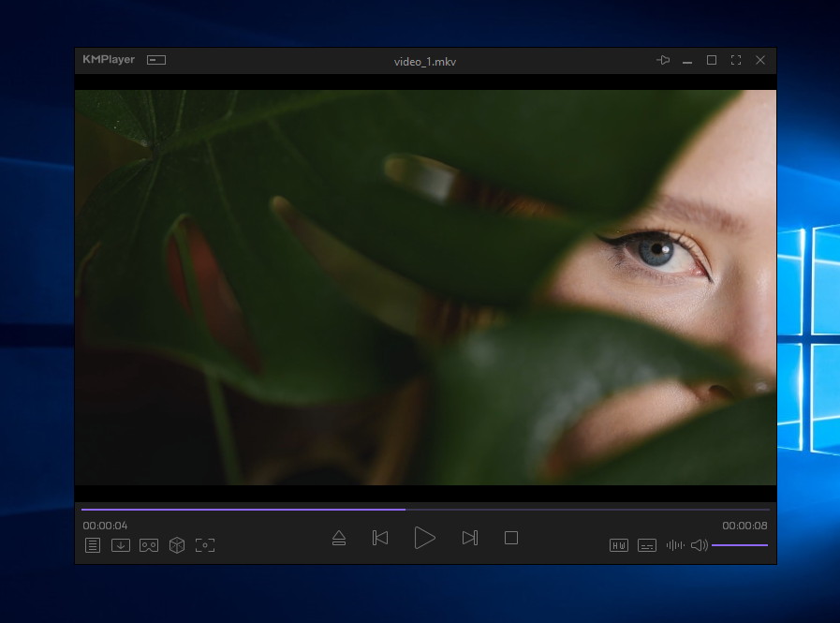The height and width of the screenshot is (623, 840).
Task: Skip to the next track
Action: 470,538
